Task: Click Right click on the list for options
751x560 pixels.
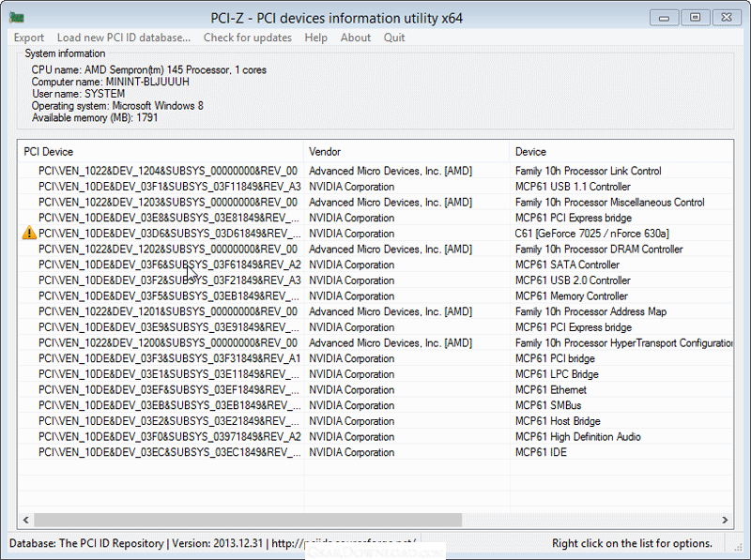Action: pos(632,543)
